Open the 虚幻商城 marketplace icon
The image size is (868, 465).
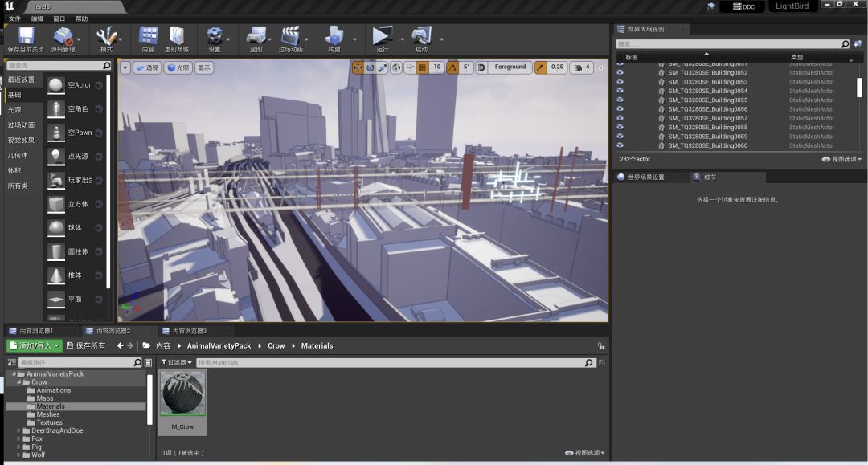[x=176, y=36]
